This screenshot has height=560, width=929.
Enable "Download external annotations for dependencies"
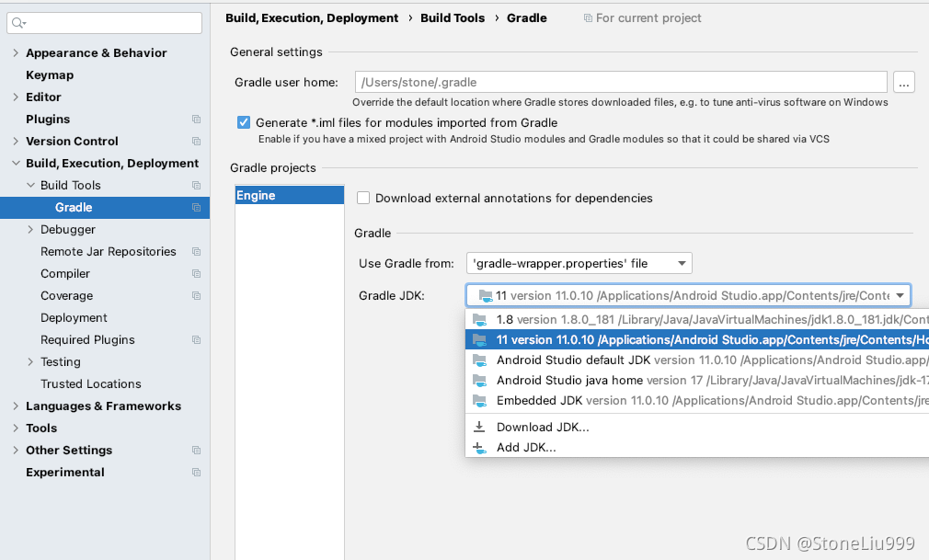(x=363, y=198)
